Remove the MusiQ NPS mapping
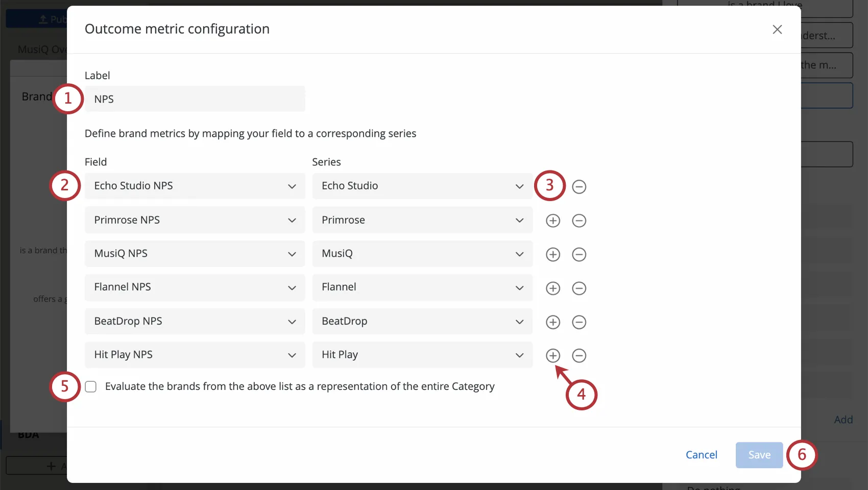Image resolution: width=868 pixels, height=490 pixels. click(579, 254)
